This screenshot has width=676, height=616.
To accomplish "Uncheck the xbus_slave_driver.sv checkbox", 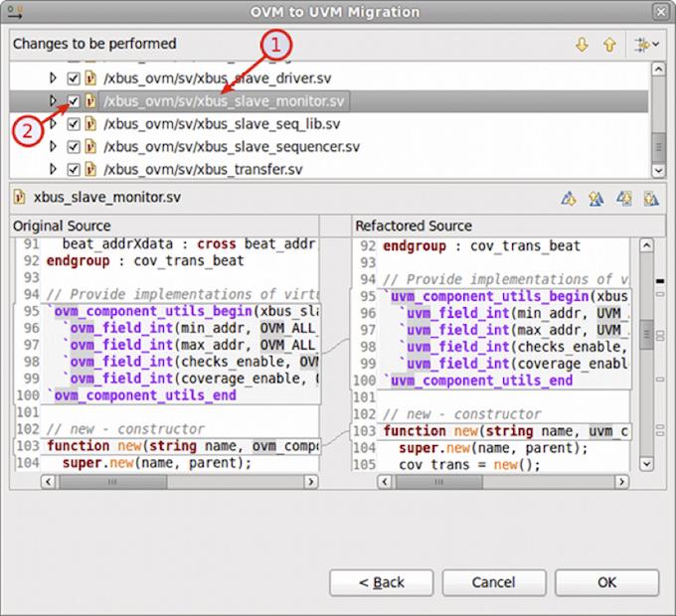I will [74, 78].
